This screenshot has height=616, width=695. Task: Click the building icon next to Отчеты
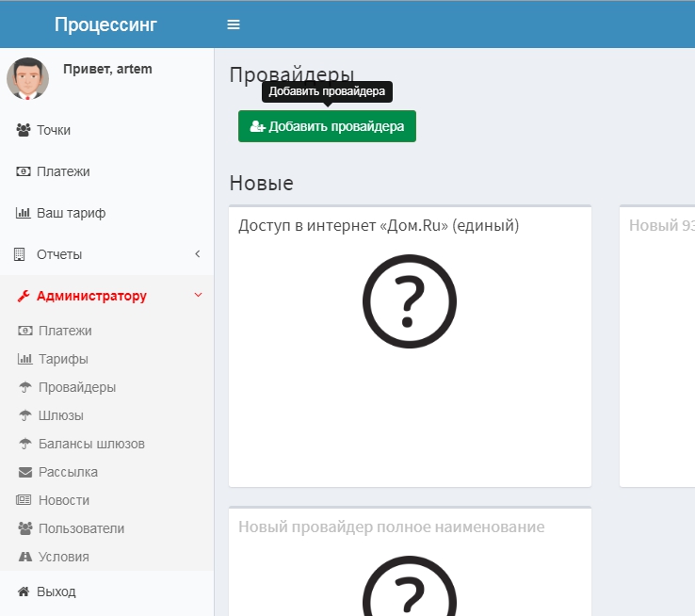coord(20,254)
